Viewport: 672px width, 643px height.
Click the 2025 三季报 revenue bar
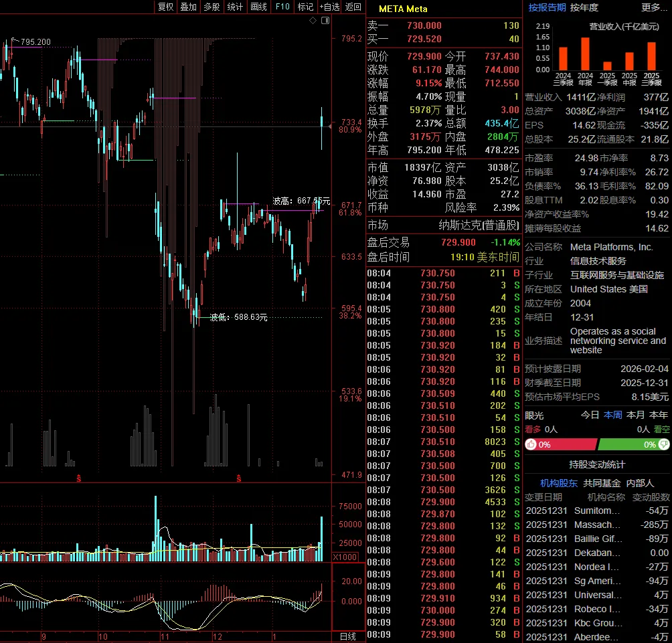point(651,56)
